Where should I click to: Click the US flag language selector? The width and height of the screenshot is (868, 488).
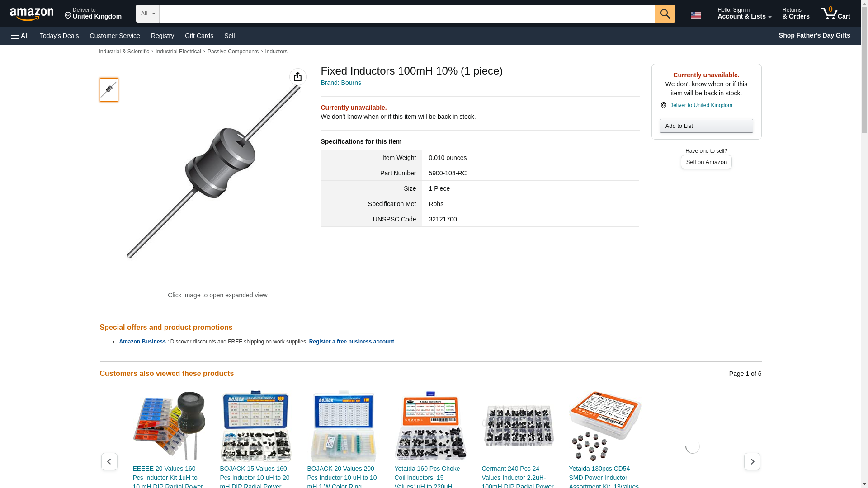696,15
